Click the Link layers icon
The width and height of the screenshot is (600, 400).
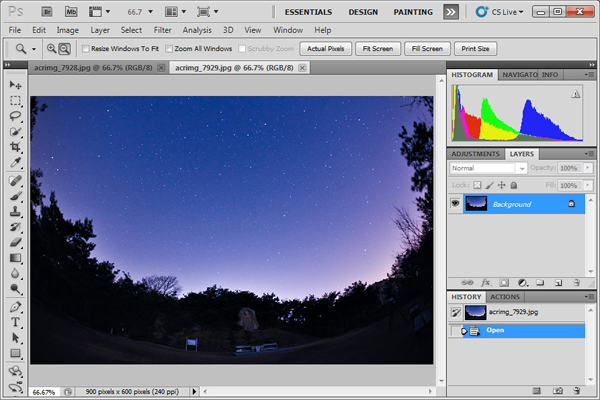[x=467, y=283]
